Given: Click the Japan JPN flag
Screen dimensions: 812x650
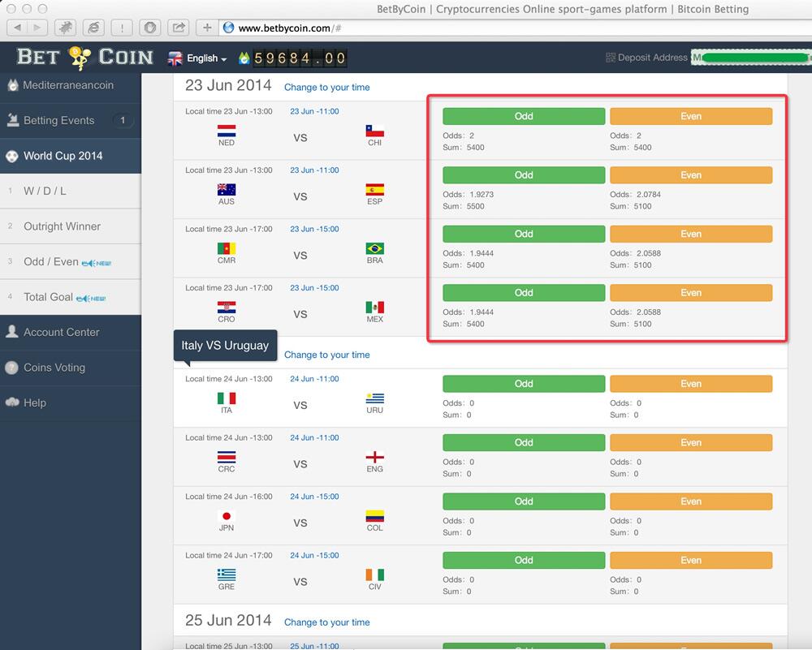Looking at the screenshot, I should click(227, 516).
